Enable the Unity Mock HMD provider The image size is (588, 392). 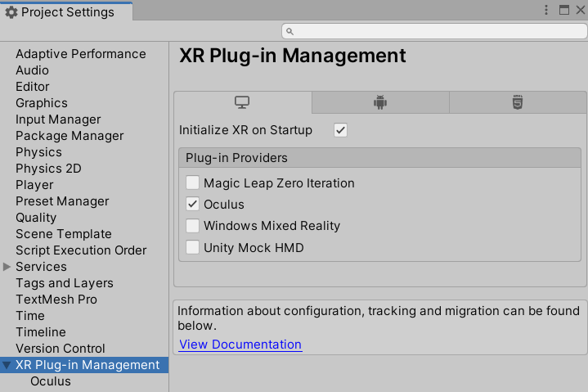coord(192,248)
